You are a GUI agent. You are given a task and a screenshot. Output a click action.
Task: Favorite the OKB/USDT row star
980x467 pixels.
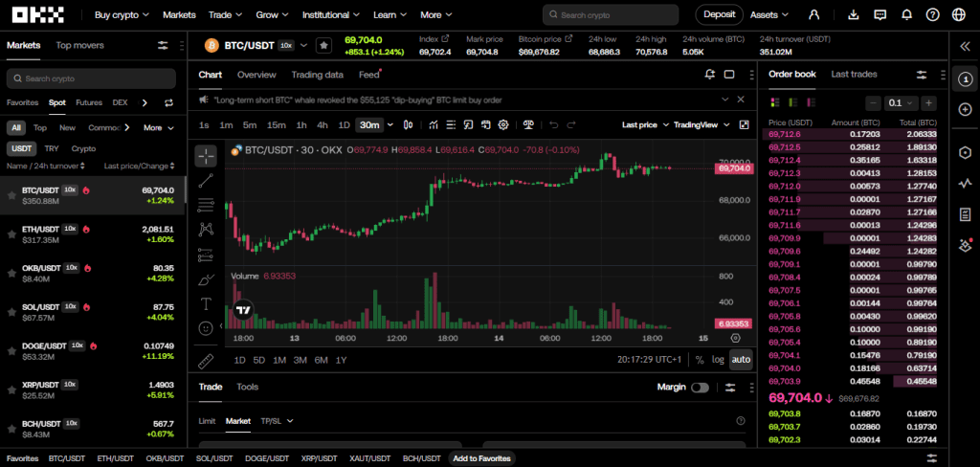pyautogui.click(x=11, y=273)
